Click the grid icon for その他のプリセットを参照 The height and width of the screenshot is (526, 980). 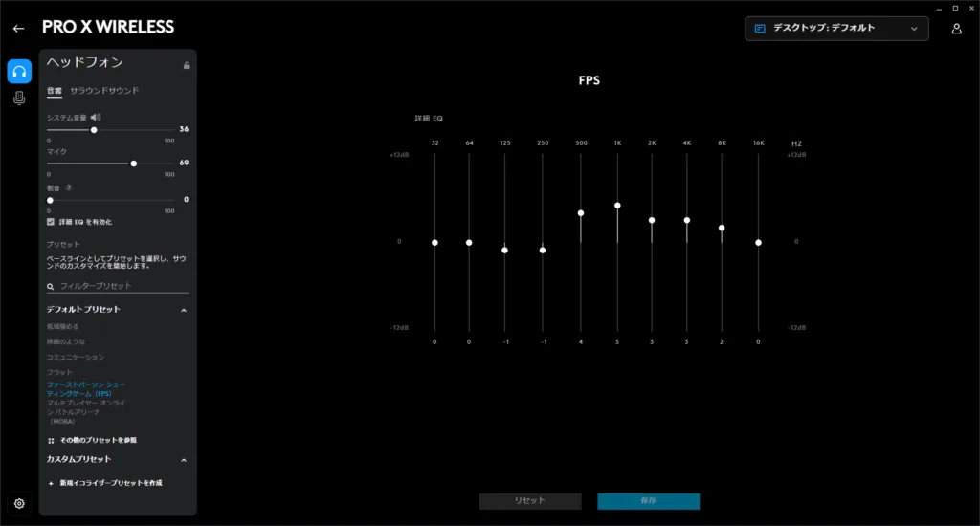pyautogui.click(x=52, y=441)
